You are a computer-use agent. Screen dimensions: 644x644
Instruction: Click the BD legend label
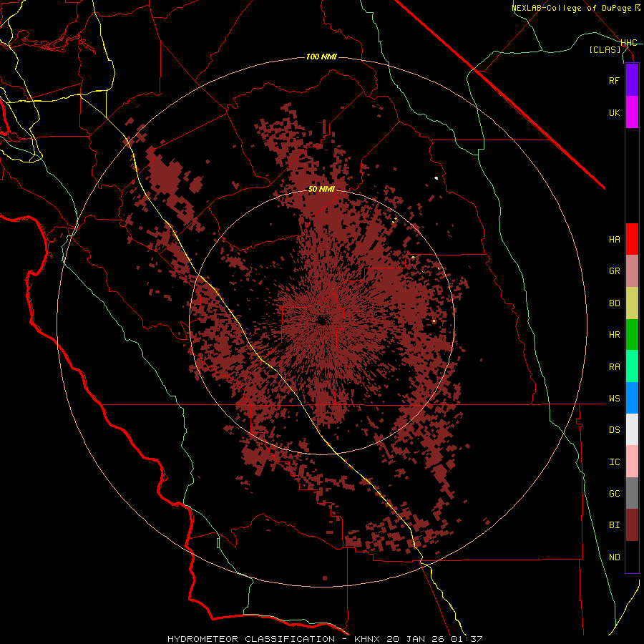pyautogui.click(x=614, y=303)
